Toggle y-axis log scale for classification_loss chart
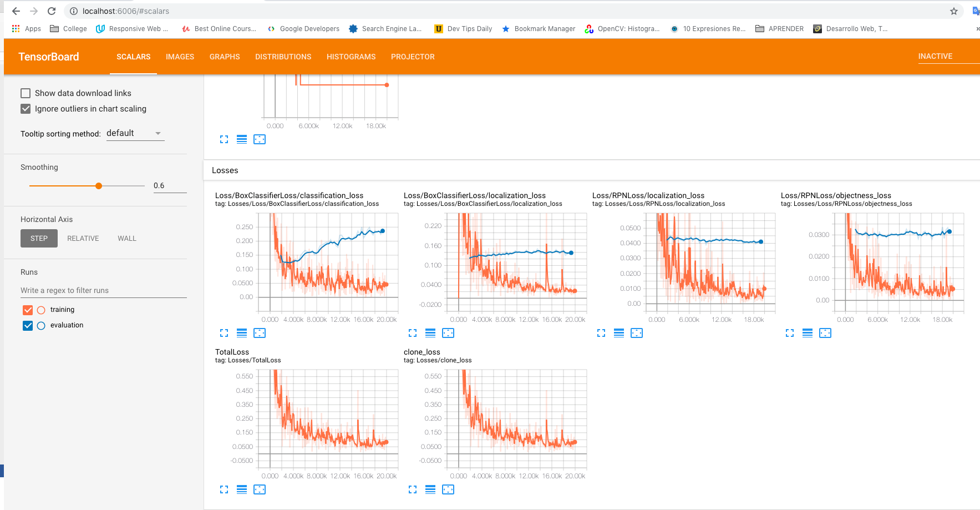 pos(242,333)
